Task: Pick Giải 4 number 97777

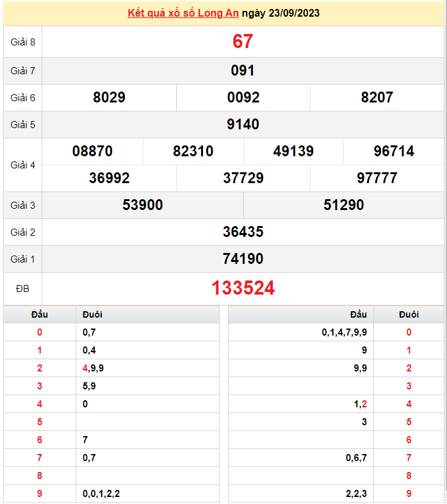Action: tap(377, 178)
